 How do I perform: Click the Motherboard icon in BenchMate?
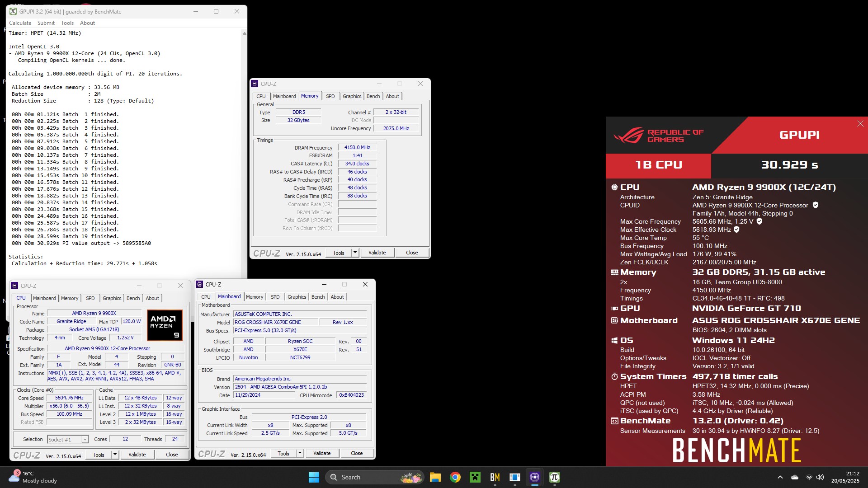(614, 320)
